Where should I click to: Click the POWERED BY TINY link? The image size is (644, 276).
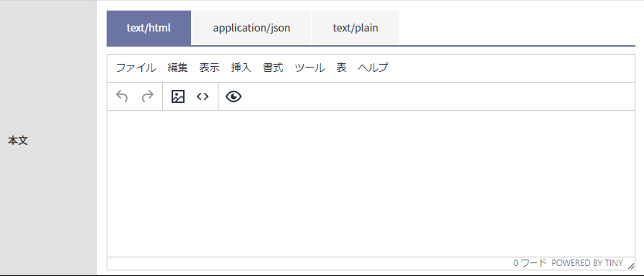[587, 263]
